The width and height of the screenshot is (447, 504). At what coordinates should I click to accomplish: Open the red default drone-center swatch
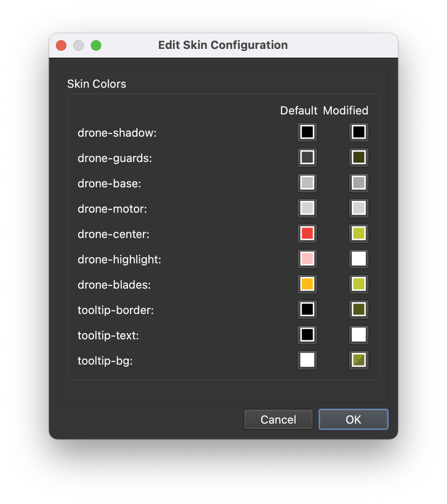click(307, 234)
